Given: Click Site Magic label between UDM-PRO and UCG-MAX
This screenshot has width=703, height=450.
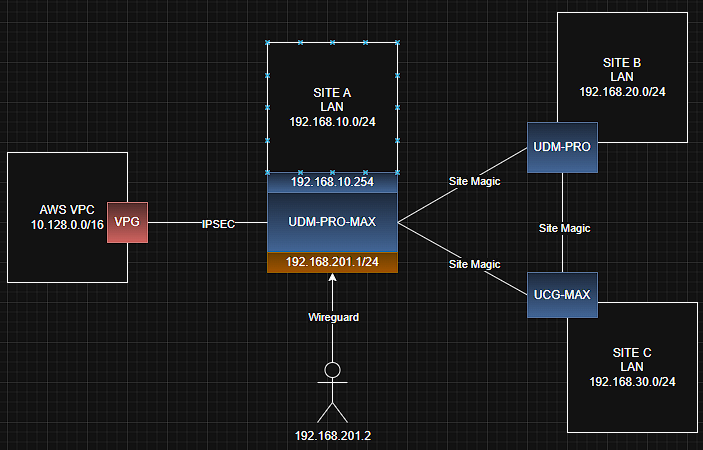Looking at the screenshot, I should (x=565, y=228).
